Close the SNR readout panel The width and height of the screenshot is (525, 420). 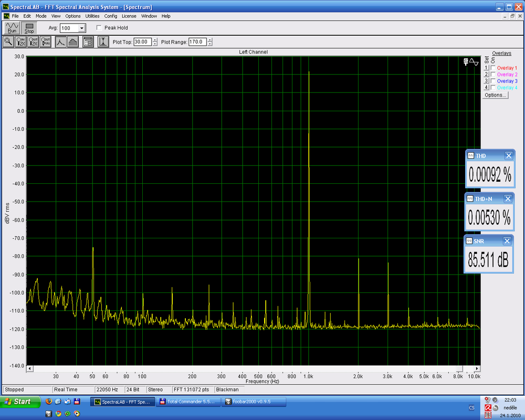click(507, 241)
